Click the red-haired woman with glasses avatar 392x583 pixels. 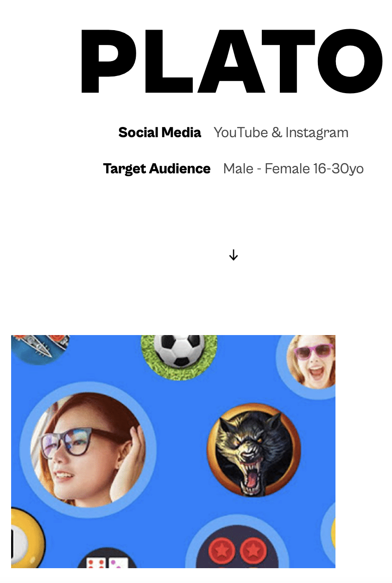tap(88, 450)
